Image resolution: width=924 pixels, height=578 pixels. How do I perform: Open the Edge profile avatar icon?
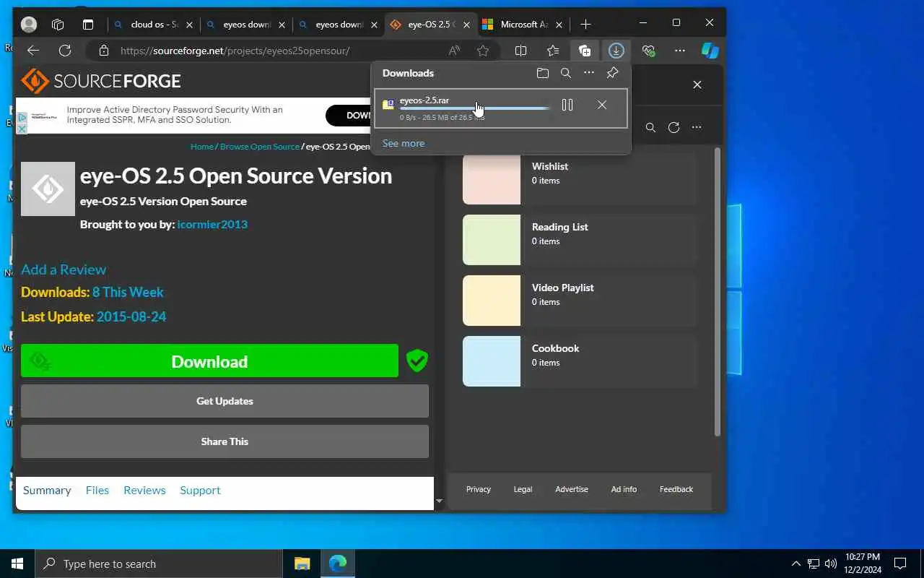(x=29, y=25)
